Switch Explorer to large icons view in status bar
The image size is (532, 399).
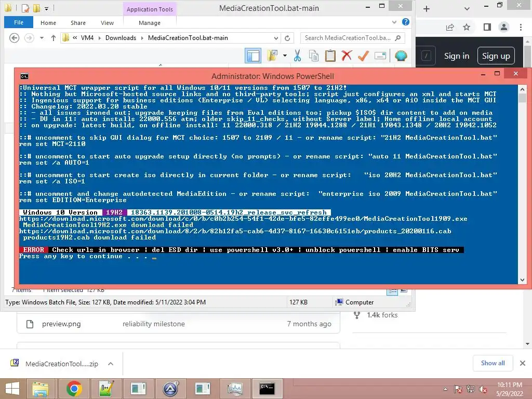(x=404, y=290)
